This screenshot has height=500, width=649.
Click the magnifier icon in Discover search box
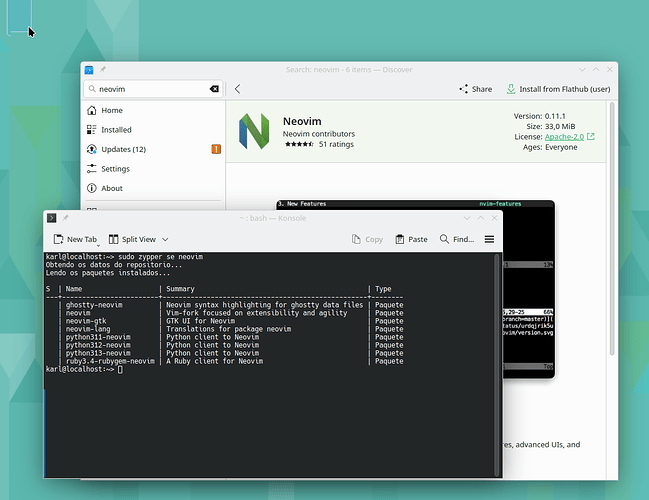92,89
